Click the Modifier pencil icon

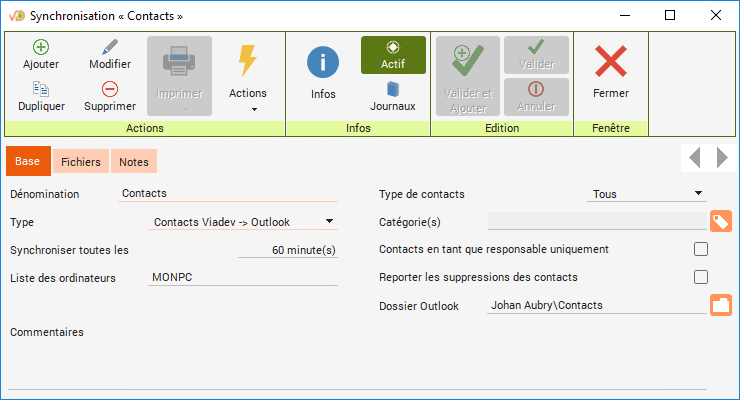(x=110, y=47)
